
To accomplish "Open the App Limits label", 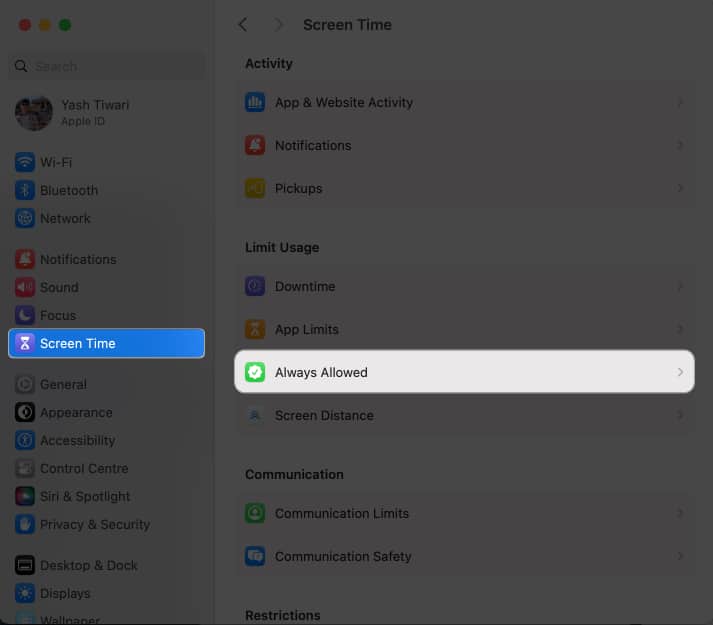I will (x=306, y=330).
